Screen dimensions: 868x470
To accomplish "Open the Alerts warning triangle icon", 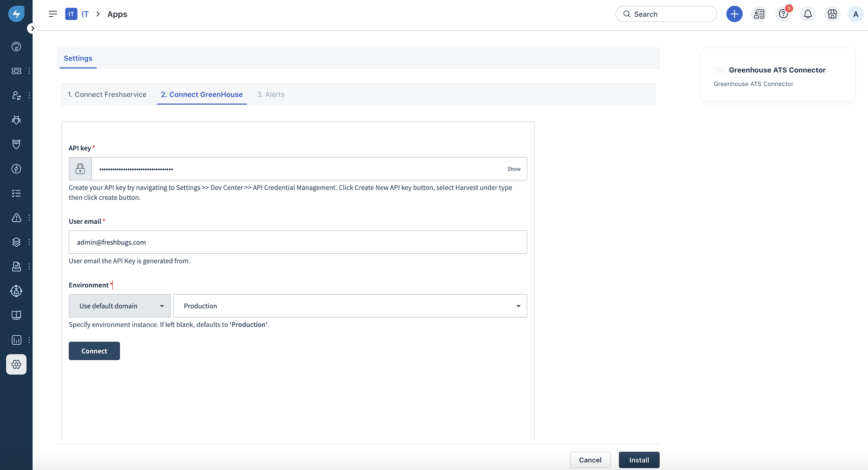I will (16, 218).
